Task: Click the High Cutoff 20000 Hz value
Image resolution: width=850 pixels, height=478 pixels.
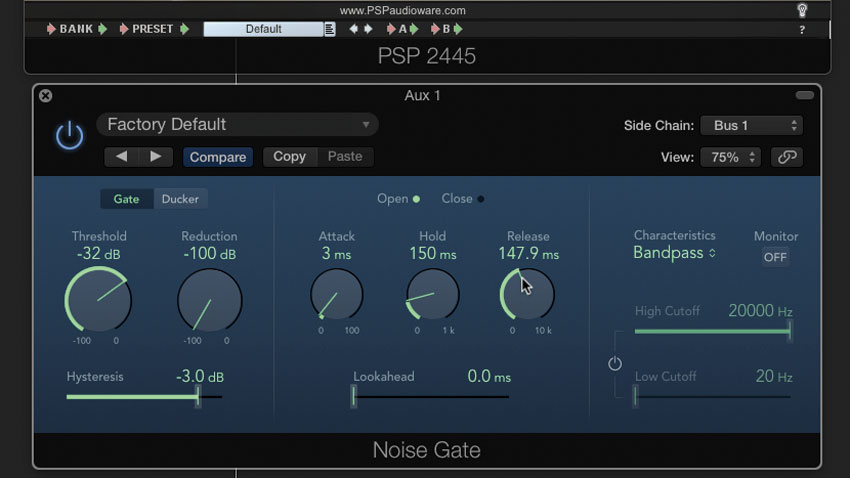Action: tap(760, 311)
